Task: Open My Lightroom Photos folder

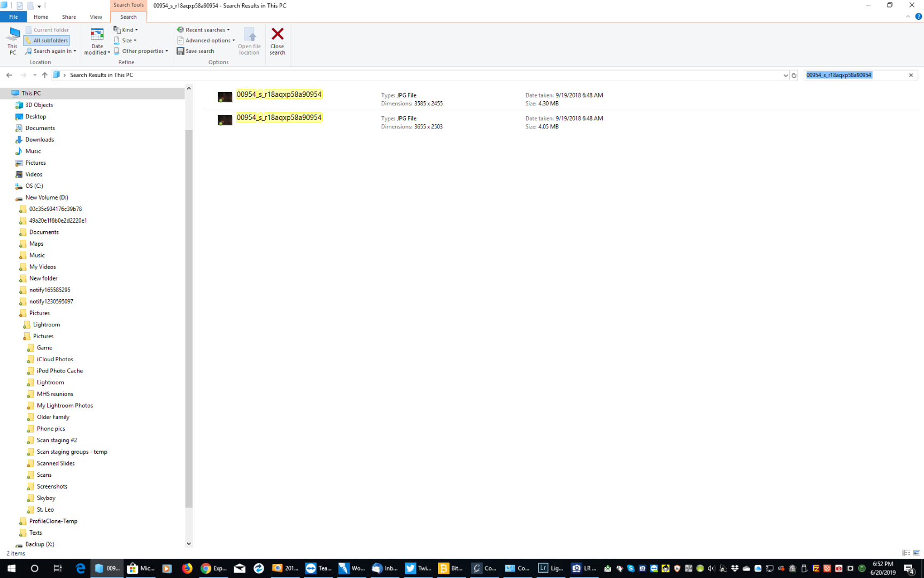Action: 65,406
